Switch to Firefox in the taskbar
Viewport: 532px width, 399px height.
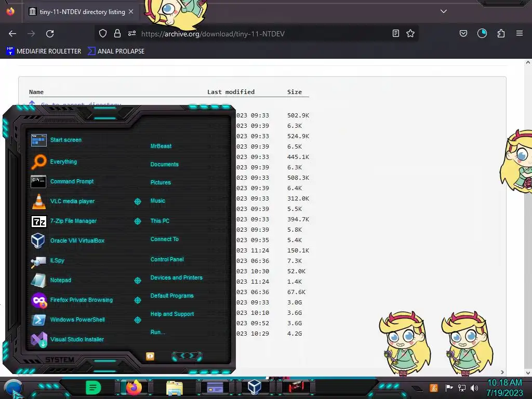[x=134, y=387]
